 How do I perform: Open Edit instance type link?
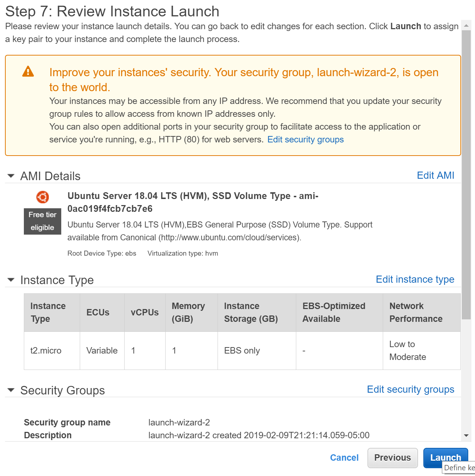pos(415,279)
